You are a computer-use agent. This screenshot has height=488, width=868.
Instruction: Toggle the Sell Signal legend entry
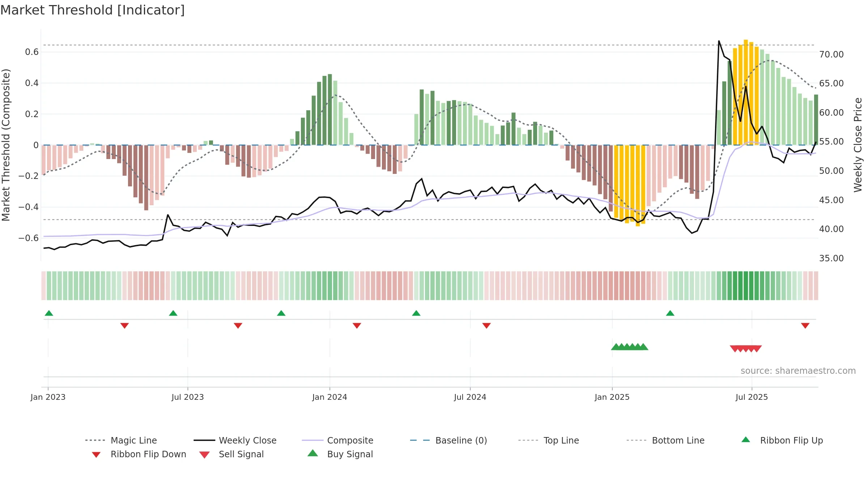(231, 454)
